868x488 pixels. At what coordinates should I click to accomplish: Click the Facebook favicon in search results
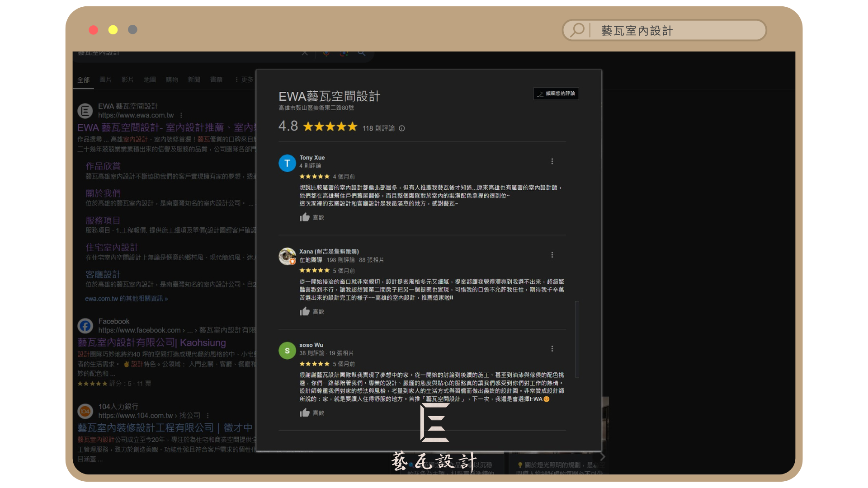(85, 325)
